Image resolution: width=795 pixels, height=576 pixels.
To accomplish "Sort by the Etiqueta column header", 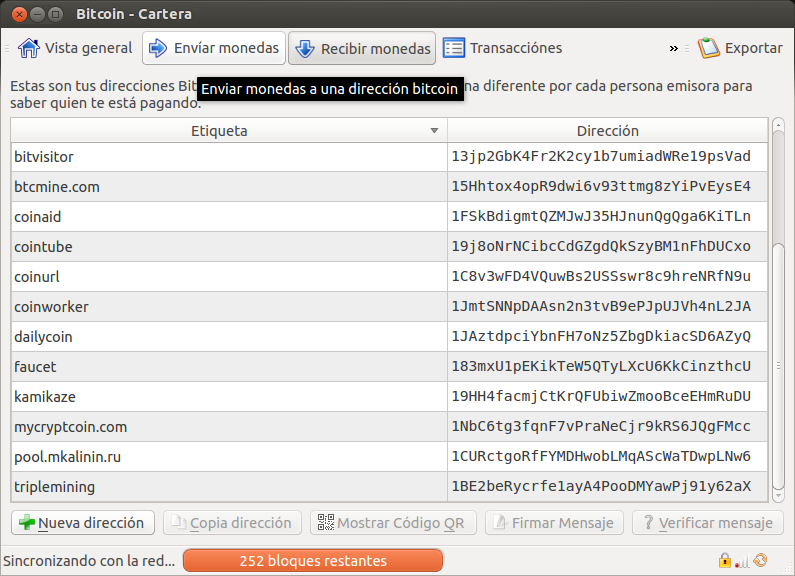I will (229, 131).
